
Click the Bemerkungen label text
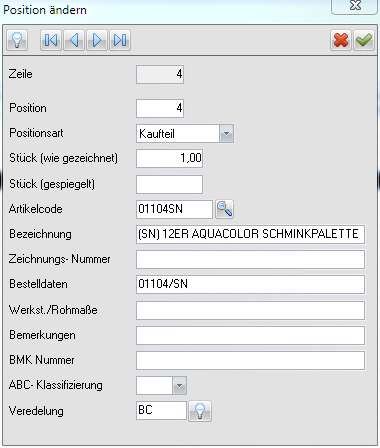(42, 335)
